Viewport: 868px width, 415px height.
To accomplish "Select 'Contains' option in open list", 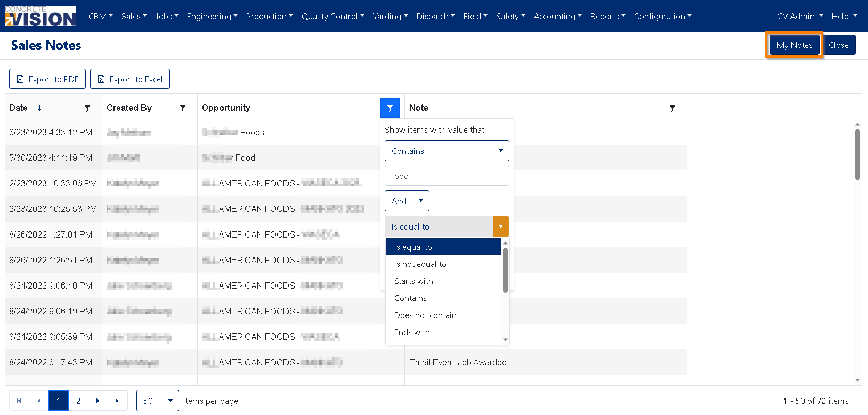I will click(443, 298).
